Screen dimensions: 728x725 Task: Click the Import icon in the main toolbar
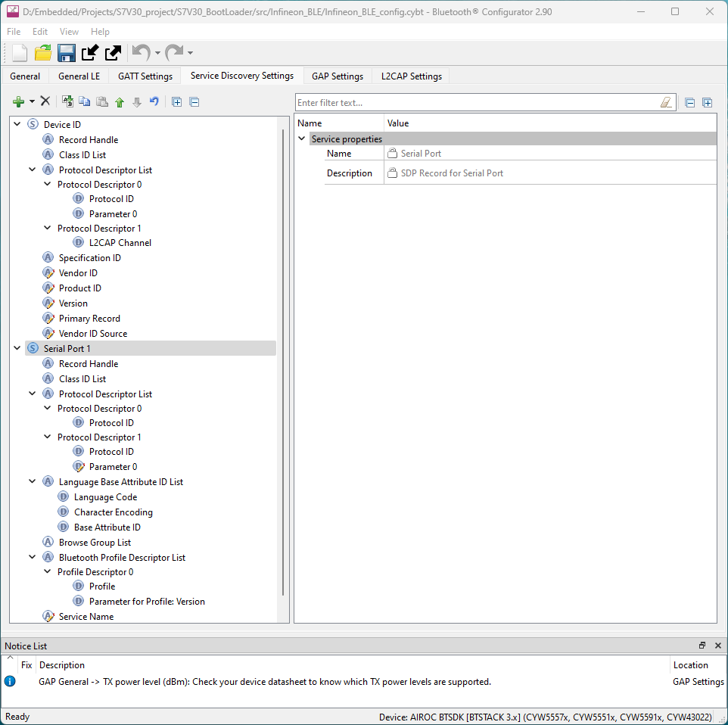coord(89,52)
